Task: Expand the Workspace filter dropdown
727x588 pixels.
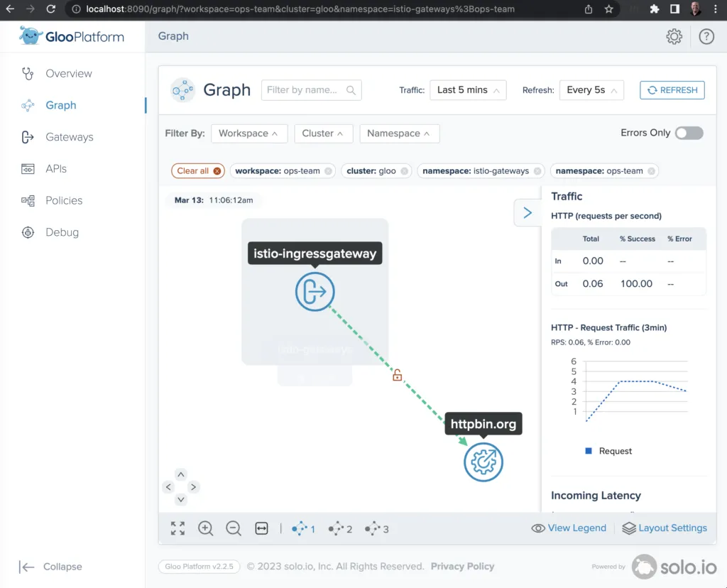Action: click(249, 134)
